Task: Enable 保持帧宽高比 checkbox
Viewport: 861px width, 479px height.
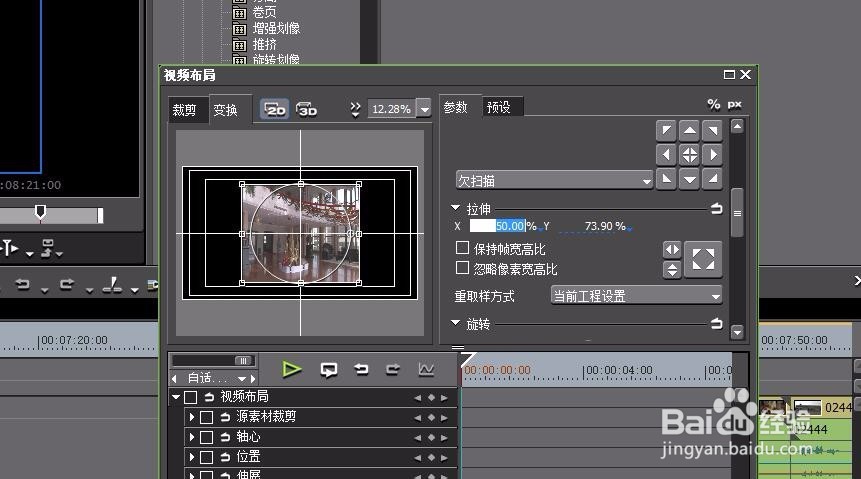Action: tap(462, 248)
